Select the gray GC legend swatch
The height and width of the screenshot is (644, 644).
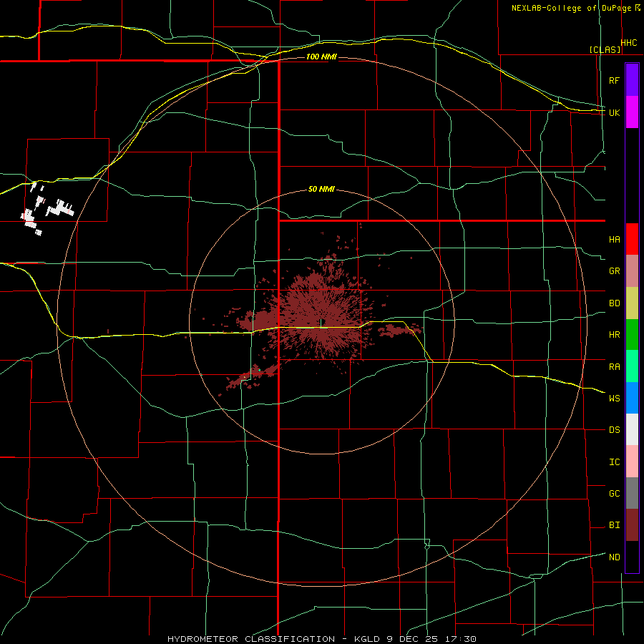[632, 493]
